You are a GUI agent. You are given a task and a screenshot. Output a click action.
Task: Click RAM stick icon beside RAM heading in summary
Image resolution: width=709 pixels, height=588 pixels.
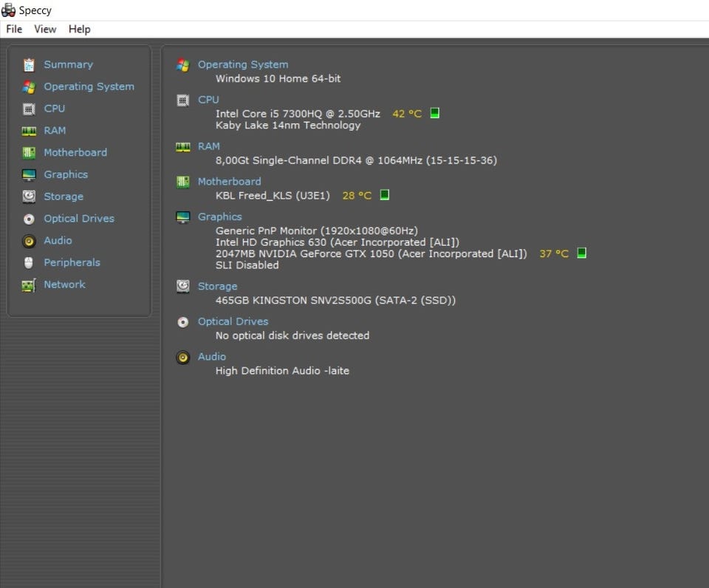[x=182, y=147]
